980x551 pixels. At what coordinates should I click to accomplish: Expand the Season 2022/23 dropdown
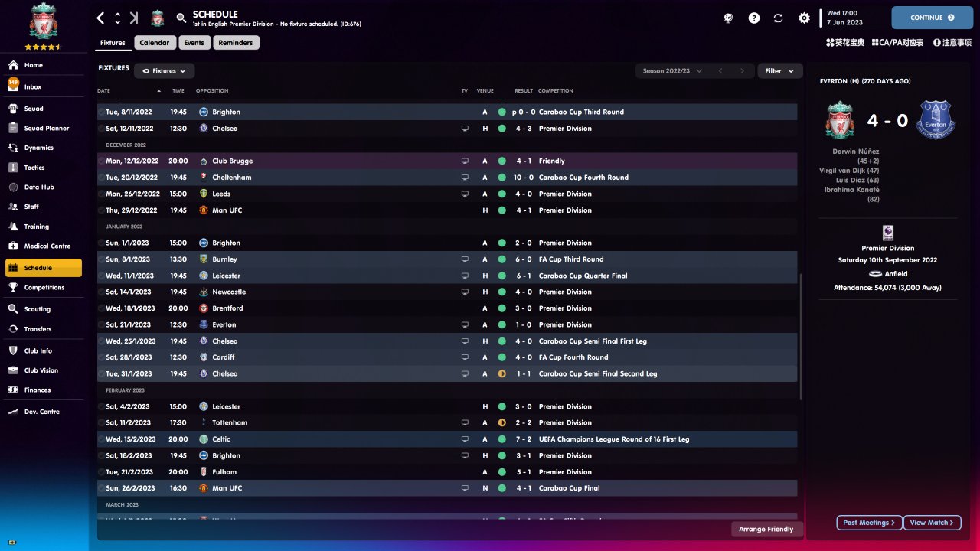point(672,71)
